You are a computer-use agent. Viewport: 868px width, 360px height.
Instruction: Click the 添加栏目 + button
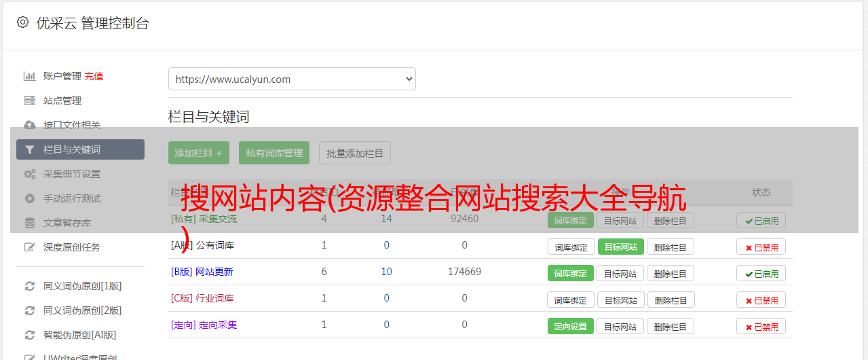[x=199, y=153]
